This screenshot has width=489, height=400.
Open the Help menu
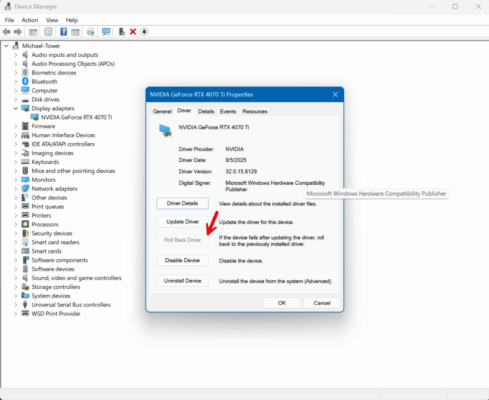click(x=72, y=20)
